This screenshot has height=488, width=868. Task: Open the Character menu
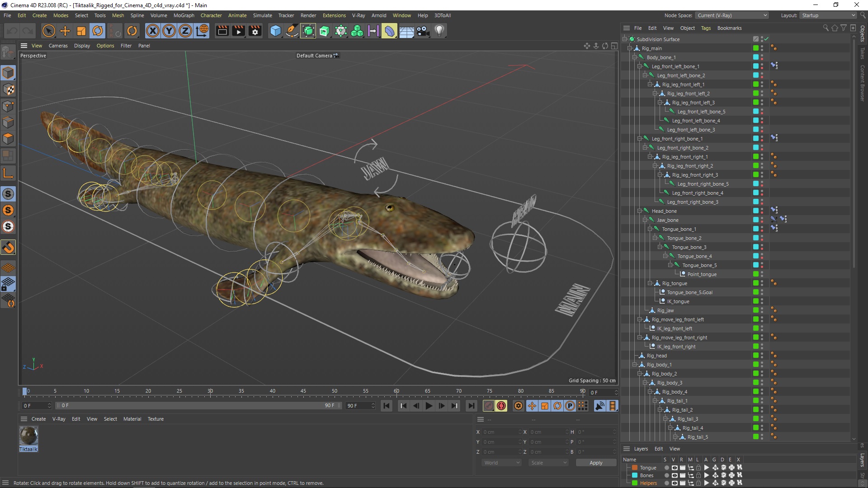[211, 15]
